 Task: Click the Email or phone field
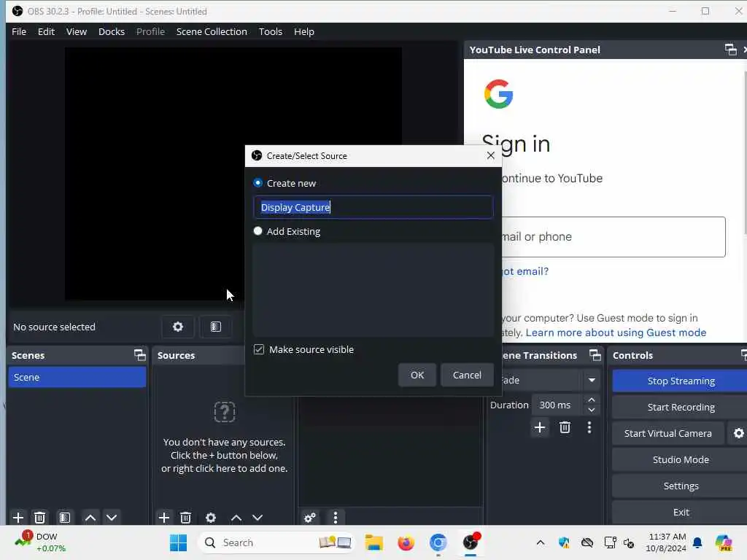[614, 237]
